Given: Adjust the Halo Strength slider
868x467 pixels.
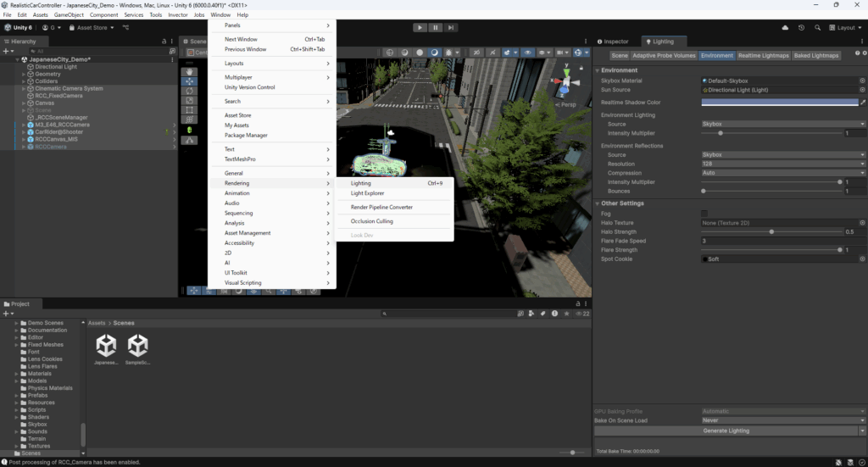Looking at the screenshot, I should click(x=771, y=232).
